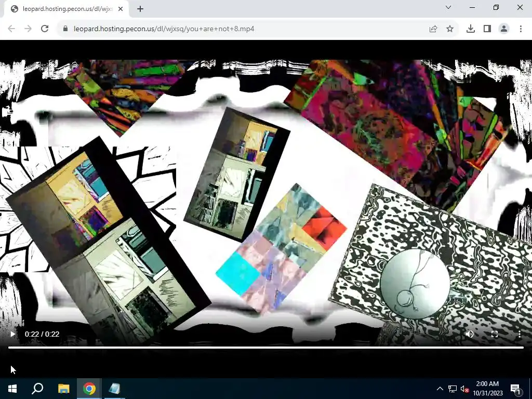Mute the video using the volume icon
This screenshot has height=399, width=532.
[x=470, y=334]
